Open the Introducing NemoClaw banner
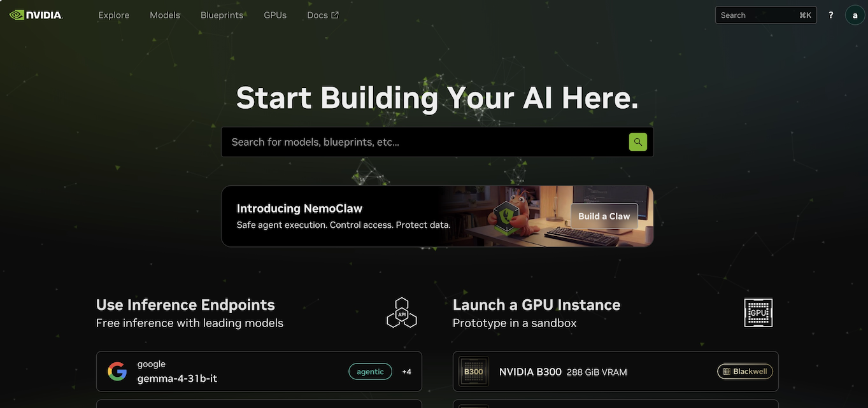This screenshot has height=408, width=868. [438, 216]
